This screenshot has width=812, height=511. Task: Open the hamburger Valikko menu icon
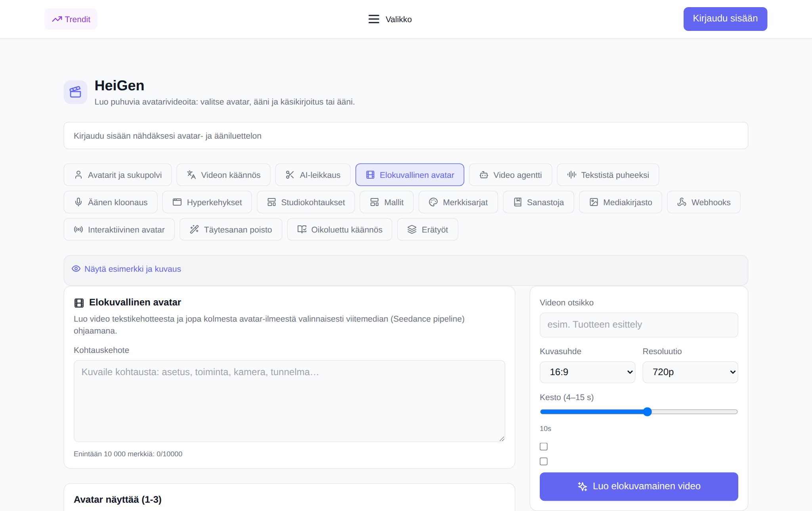point(374,19)
